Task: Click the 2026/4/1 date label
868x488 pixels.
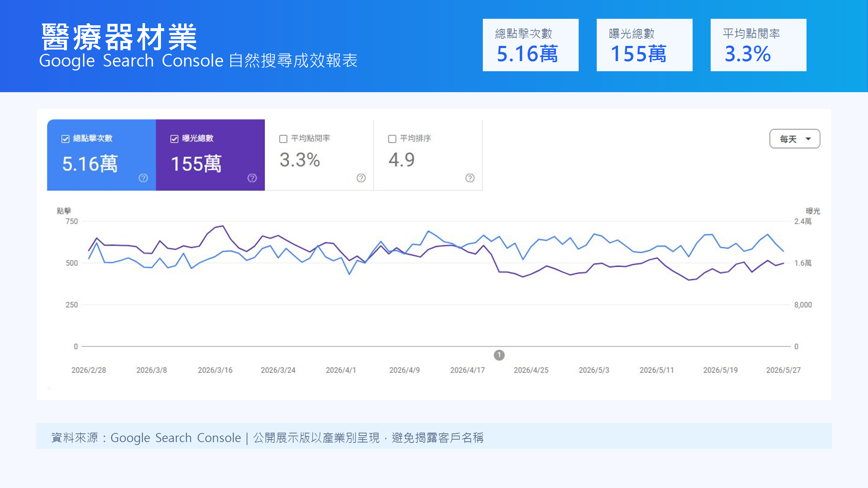Action: pos(341,370)
